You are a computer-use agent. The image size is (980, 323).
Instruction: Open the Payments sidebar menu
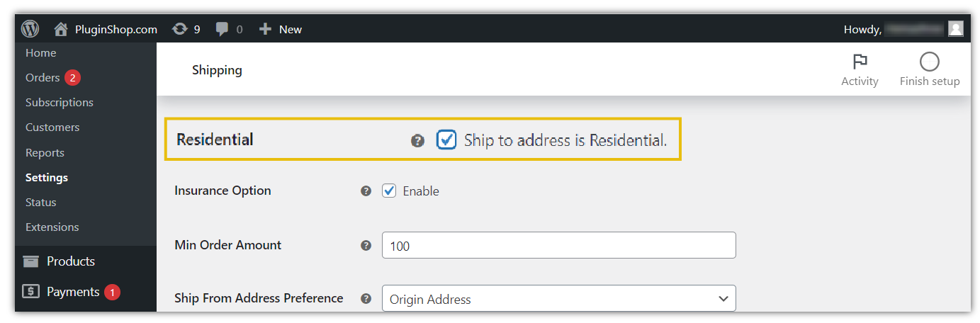[73, 292]
